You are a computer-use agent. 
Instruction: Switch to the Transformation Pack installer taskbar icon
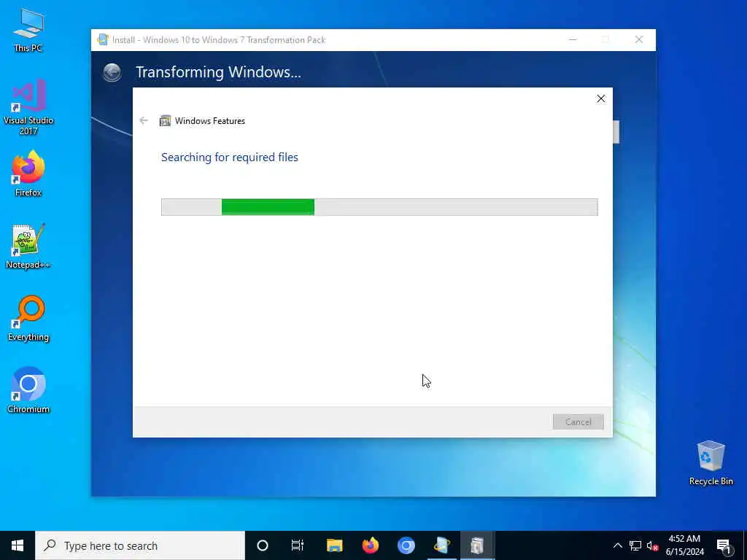coord(441,545)
